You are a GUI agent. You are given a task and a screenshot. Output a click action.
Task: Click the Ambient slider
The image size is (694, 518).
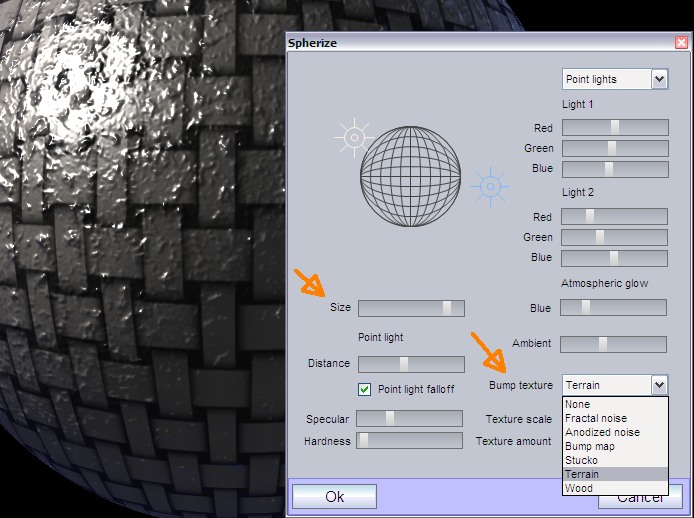click(x=613, y=344)
